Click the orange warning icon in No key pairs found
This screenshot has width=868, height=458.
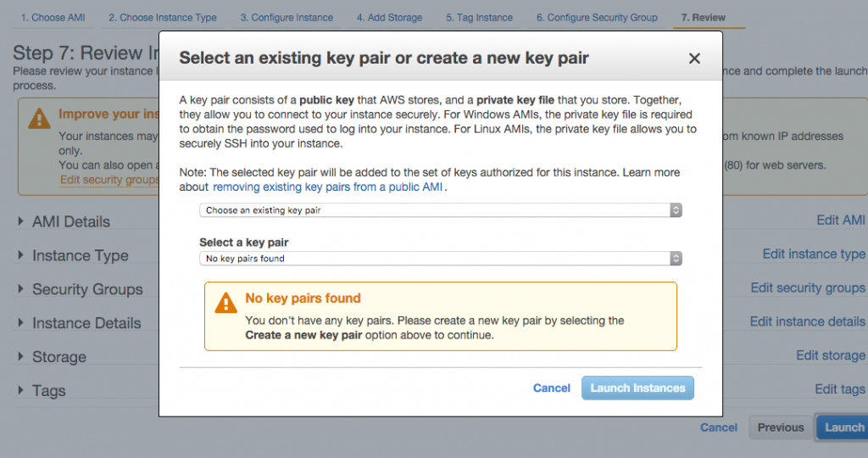[x=225, y=303]
